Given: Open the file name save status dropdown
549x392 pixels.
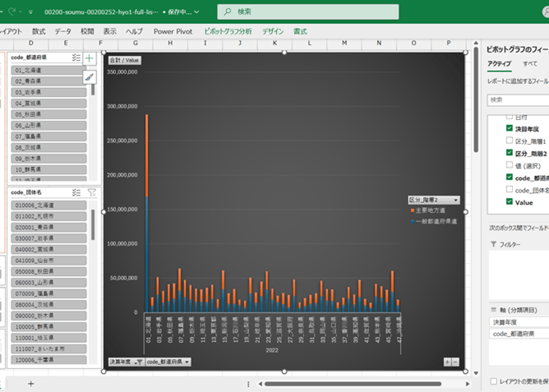Looking at the screenshot, I should 197,12.
